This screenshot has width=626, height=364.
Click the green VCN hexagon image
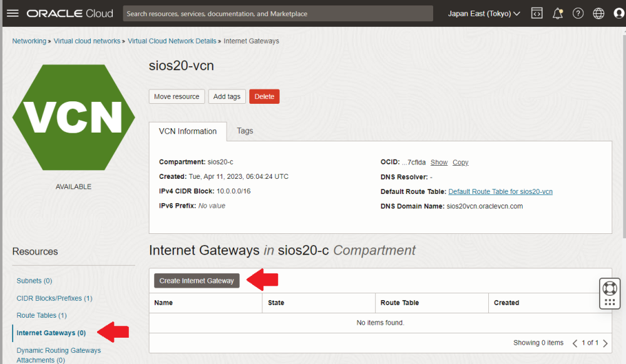[74, 117]
